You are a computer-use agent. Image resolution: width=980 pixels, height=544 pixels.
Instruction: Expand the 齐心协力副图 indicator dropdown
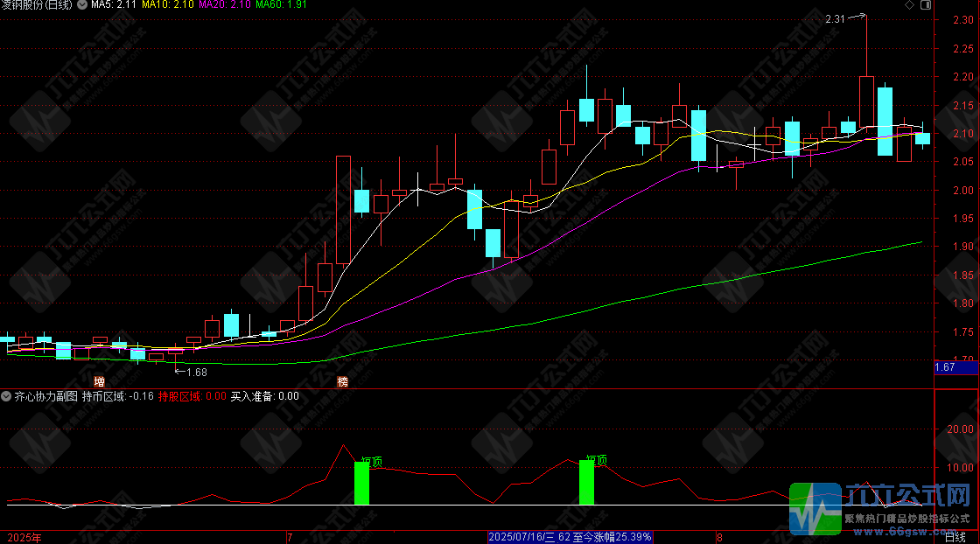point(7,396)
